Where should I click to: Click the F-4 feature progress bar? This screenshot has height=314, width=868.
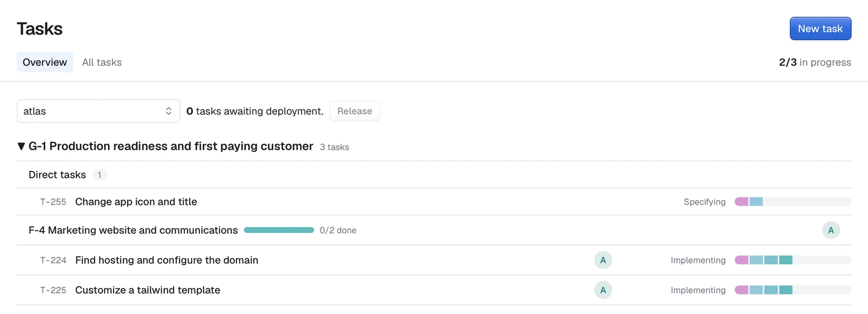pos(279,230)
